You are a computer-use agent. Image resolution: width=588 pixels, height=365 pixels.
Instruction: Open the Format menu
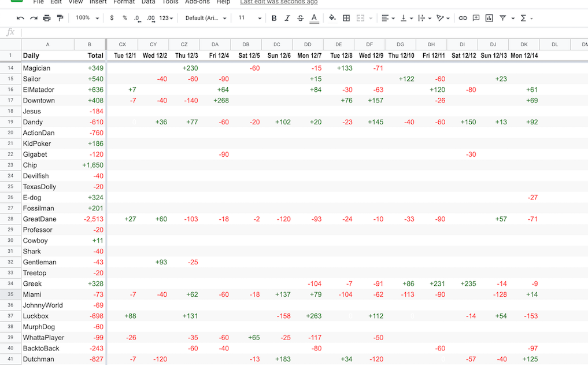click(x=124, y=2)
